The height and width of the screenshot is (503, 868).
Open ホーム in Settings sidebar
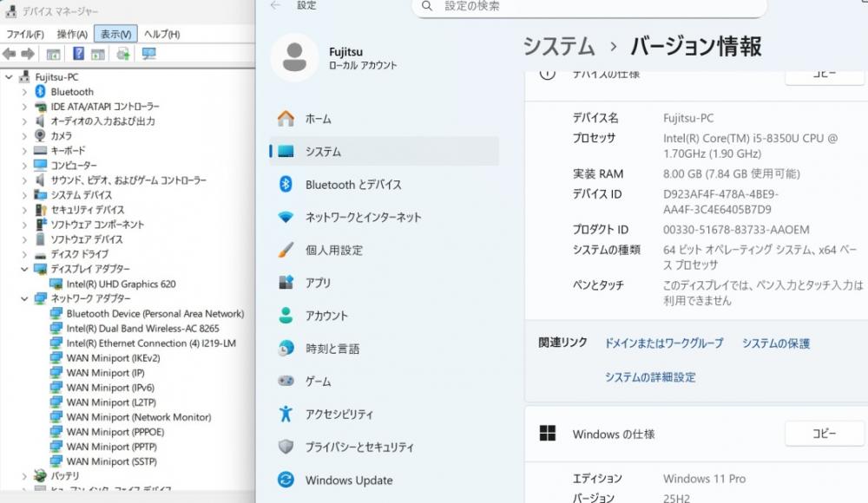385,119
